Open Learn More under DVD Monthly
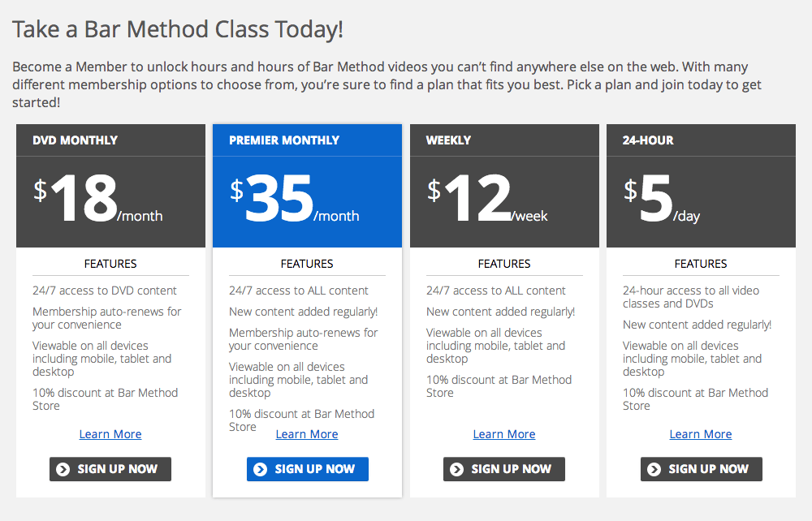 pos(110,434)
